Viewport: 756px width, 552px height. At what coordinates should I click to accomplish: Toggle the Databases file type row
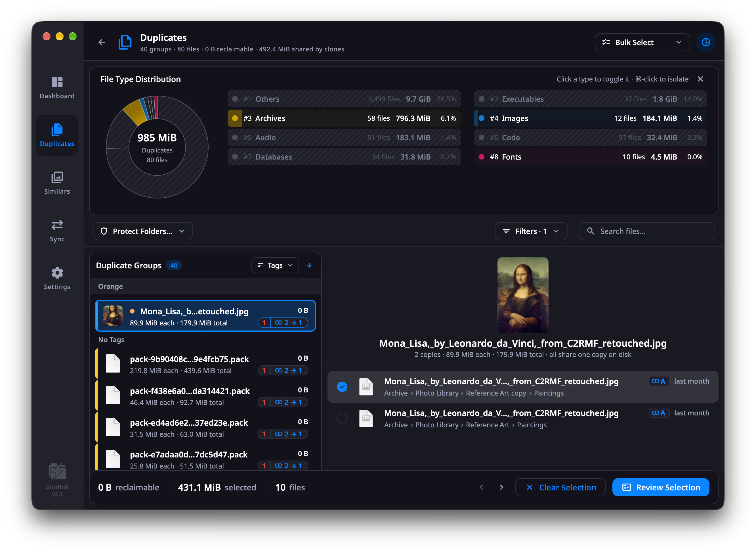344,157
